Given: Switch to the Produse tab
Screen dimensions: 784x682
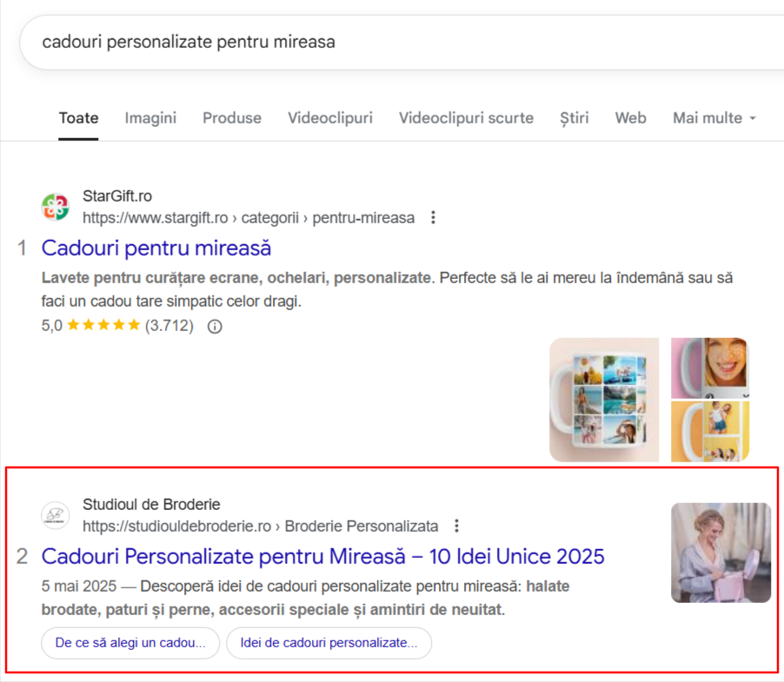Looking at the screenshot, I should [232, 118].
